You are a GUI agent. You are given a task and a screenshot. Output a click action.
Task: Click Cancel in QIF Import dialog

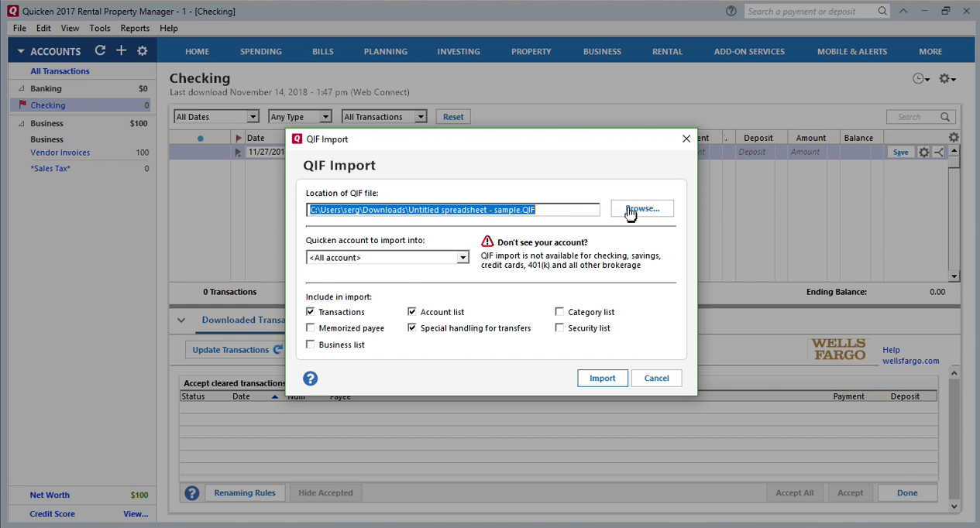[x=656, y=378]
